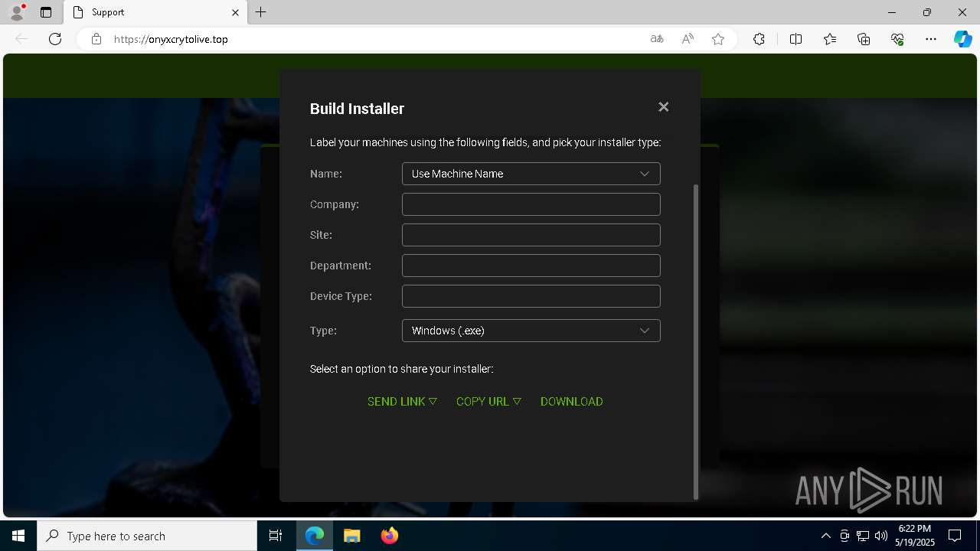Close the Build Installer dialog
Image resolution: width=980 pixels, height=551 pixels.
(664, 107)
